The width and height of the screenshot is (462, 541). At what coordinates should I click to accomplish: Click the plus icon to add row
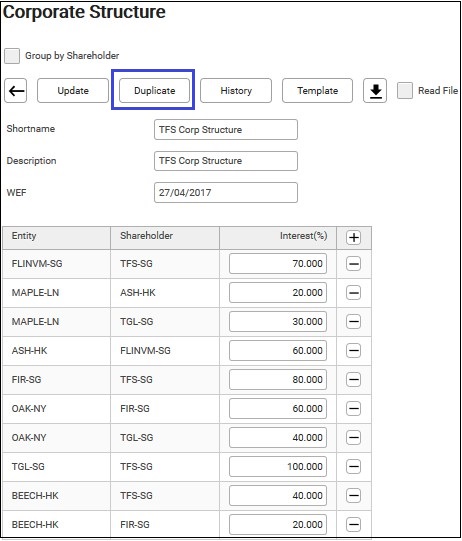click(354, 238)
